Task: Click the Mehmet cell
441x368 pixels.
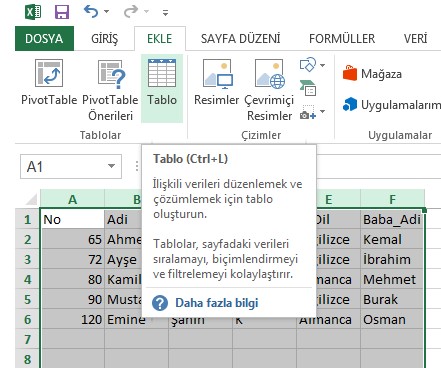Action: coord(392,279)
